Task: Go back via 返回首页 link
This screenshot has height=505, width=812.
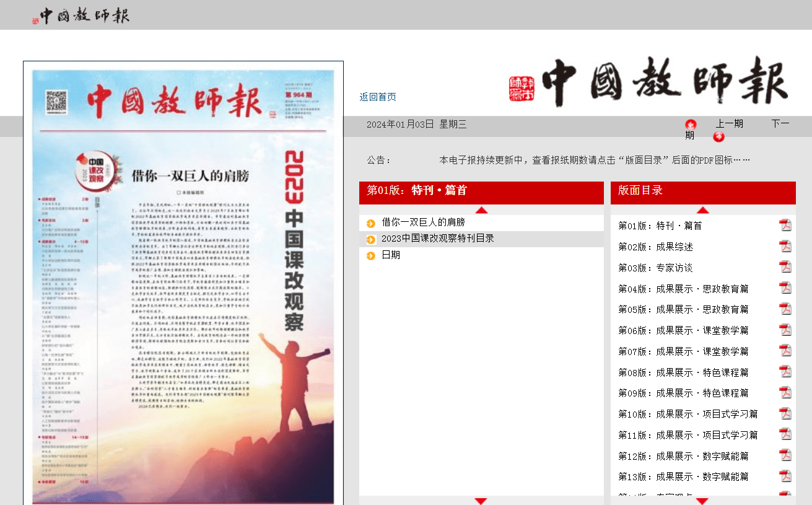Action: 378,97
